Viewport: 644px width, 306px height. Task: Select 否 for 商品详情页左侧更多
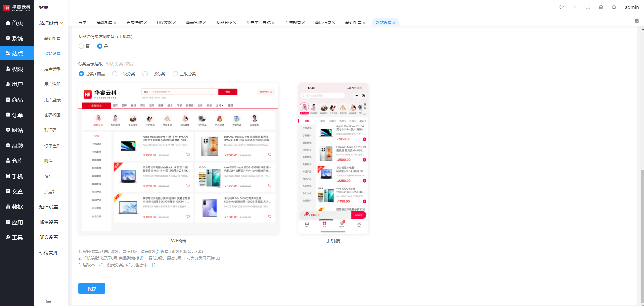81,46
